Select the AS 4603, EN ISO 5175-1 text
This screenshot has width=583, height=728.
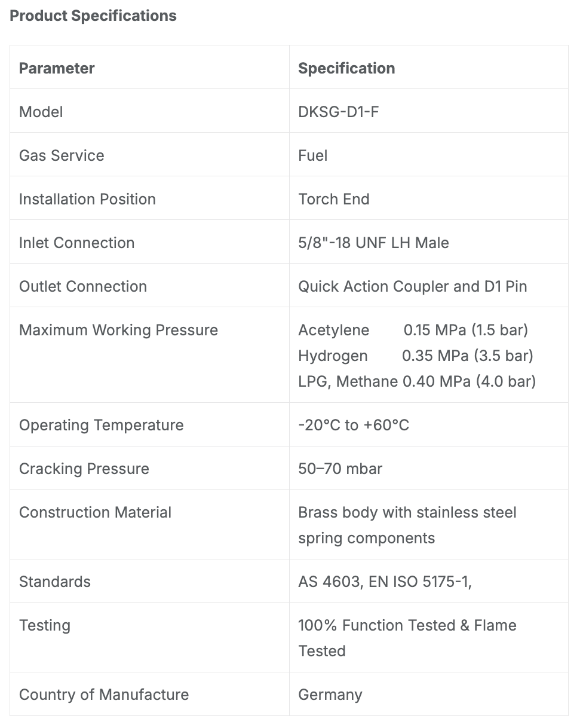point(385,582)
